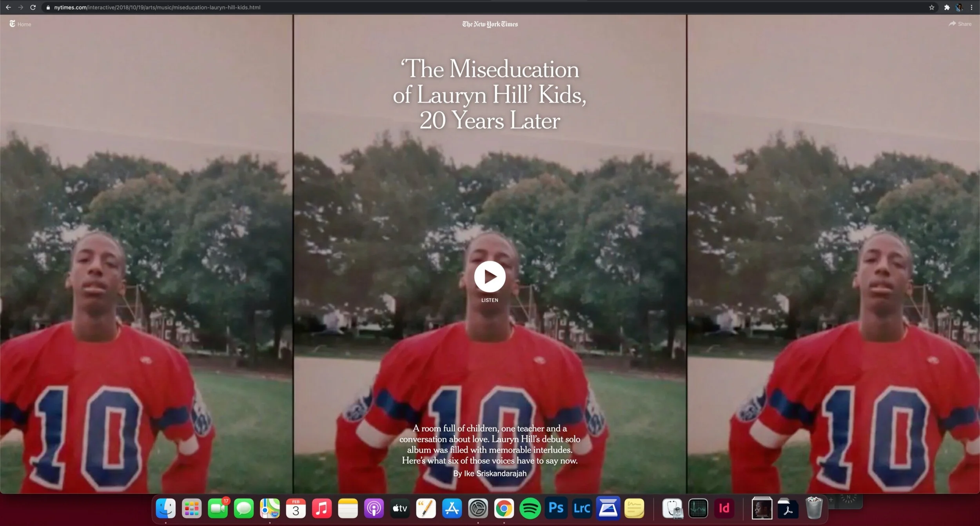Play the Listen audio button
Viewport: 980px width, 526px height.
click(490, 277)
